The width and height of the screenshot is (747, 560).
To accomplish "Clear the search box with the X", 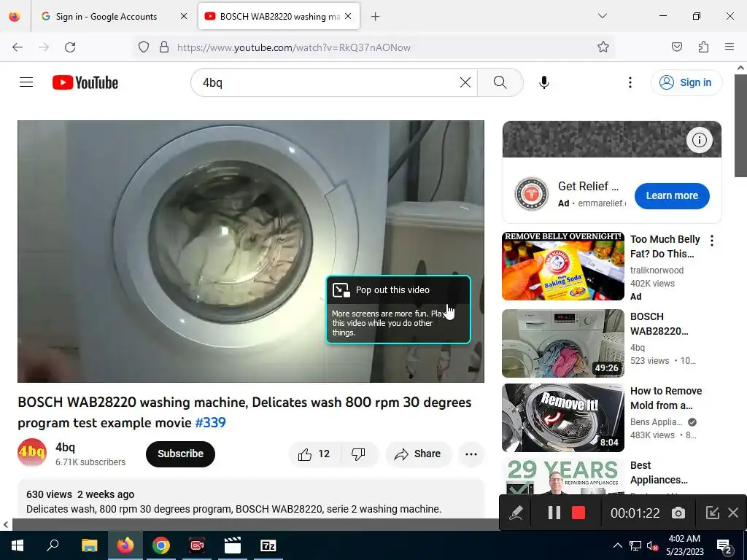I will point(465,82).
